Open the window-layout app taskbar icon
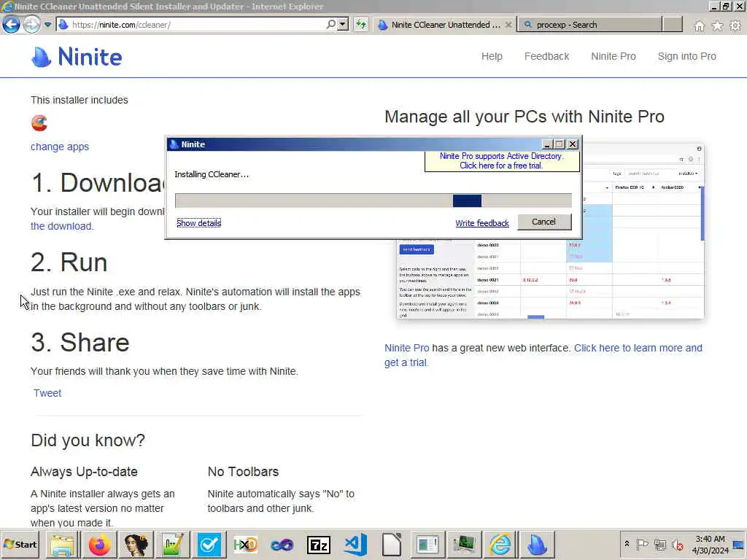 click(427, 544)
